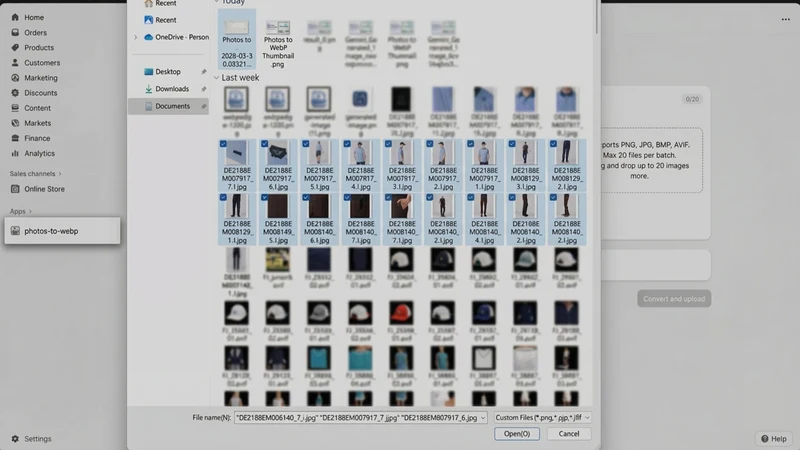This screenshot has height=450, width=800.
Task: Uncheck the DE2188EM008149_5.l.jpg checkbox
Action: tap(264, 197)
